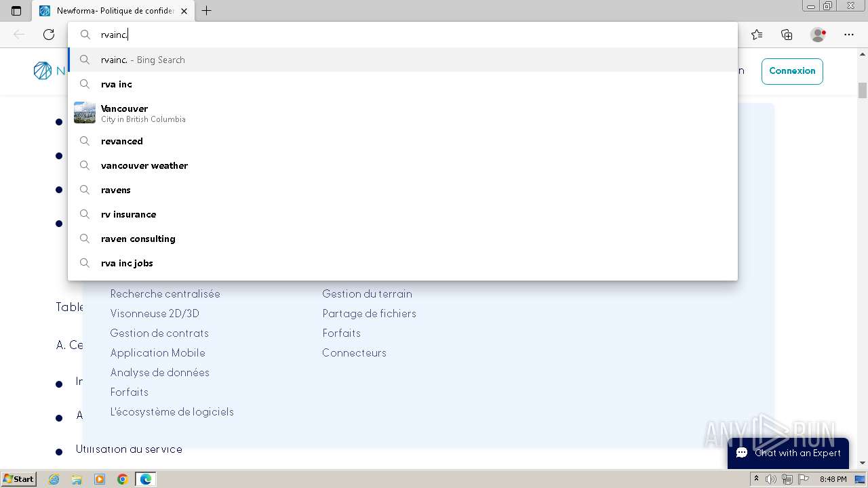Viewport: 868px width, 488px height.
Task: Open the media player taskbar icon
Action: 100,479
